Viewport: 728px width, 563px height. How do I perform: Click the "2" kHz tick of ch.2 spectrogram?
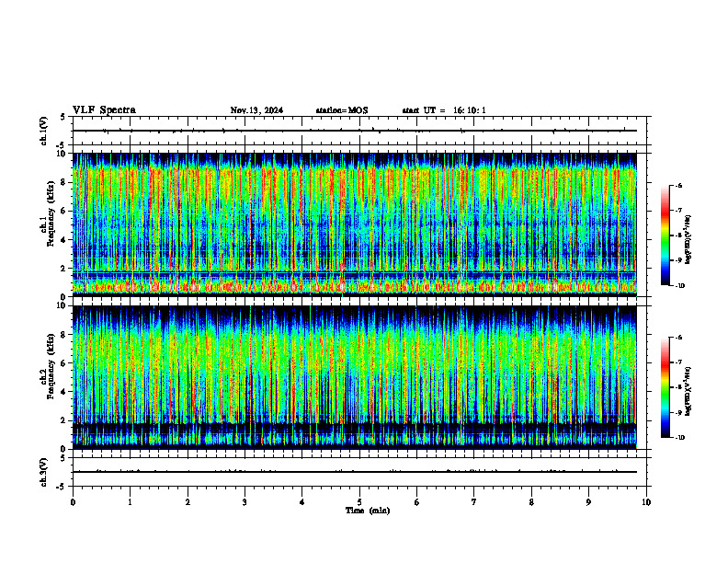(64, 420)
